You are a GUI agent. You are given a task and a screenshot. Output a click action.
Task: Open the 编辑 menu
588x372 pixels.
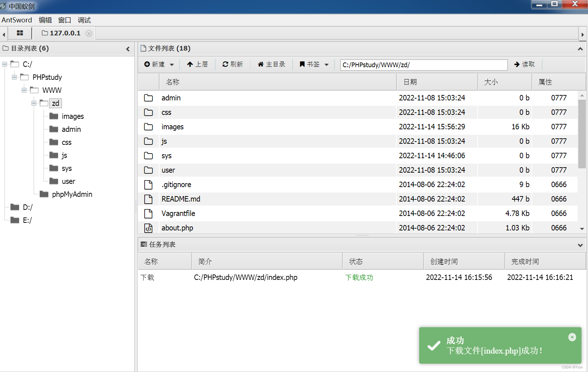[x=45, y=20]
